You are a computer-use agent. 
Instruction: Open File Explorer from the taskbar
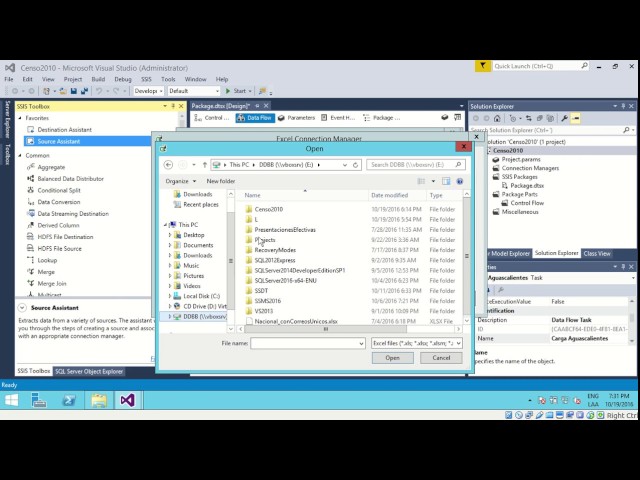tap(99, 400)
